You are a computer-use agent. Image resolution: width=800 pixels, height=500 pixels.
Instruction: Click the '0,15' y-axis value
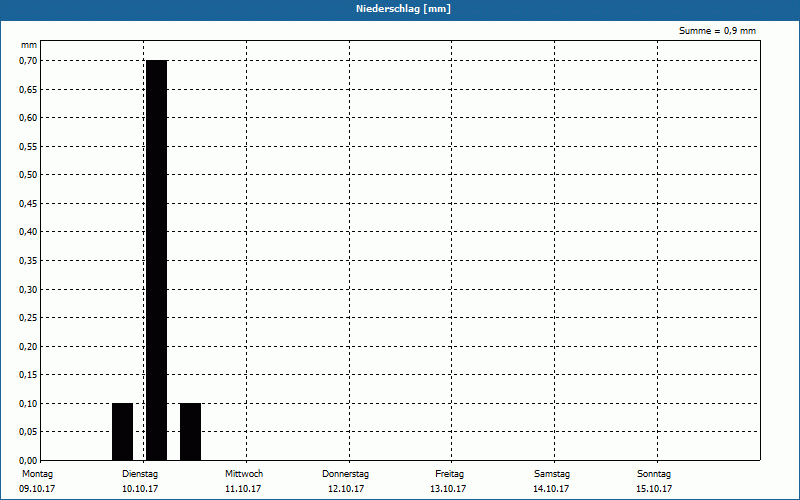[28, 375]
